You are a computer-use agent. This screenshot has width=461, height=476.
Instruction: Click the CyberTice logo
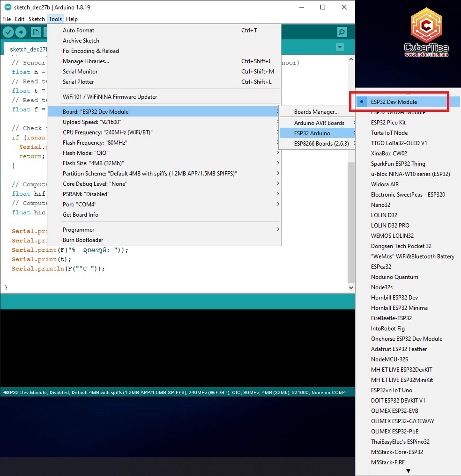pos(426,33)
